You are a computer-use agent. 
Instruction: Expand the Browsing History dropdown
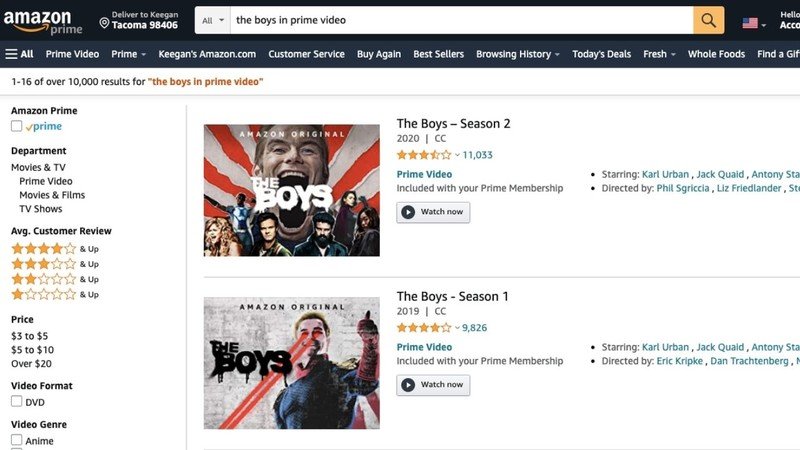coord(518,54)
